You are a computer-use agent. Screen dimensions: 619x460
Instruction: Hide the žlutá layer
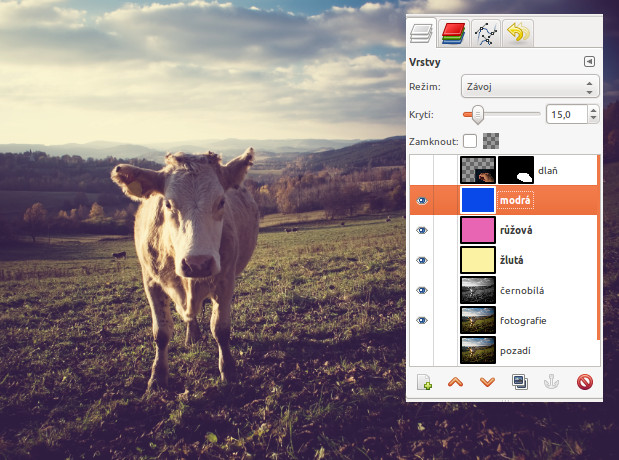coord(422,261)
